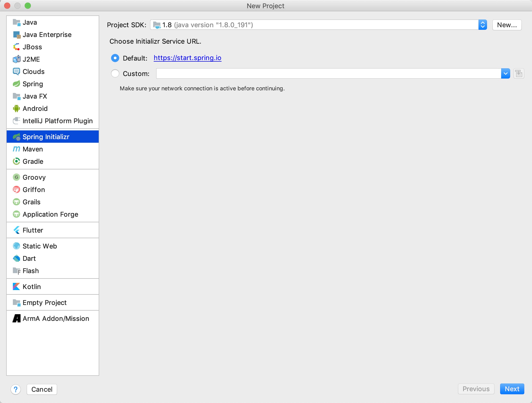Click the Spring leaf icon
Viewport: 532px width, 403px height.
click(x=16, y=84)
